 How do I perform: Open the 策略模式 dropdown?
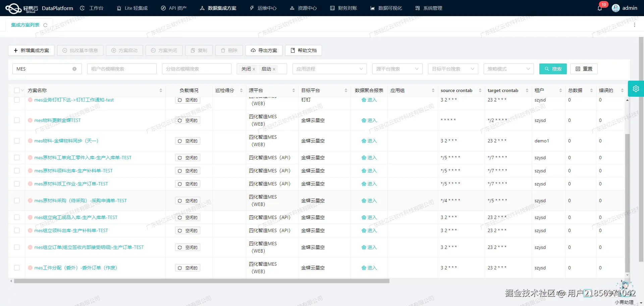508,69
